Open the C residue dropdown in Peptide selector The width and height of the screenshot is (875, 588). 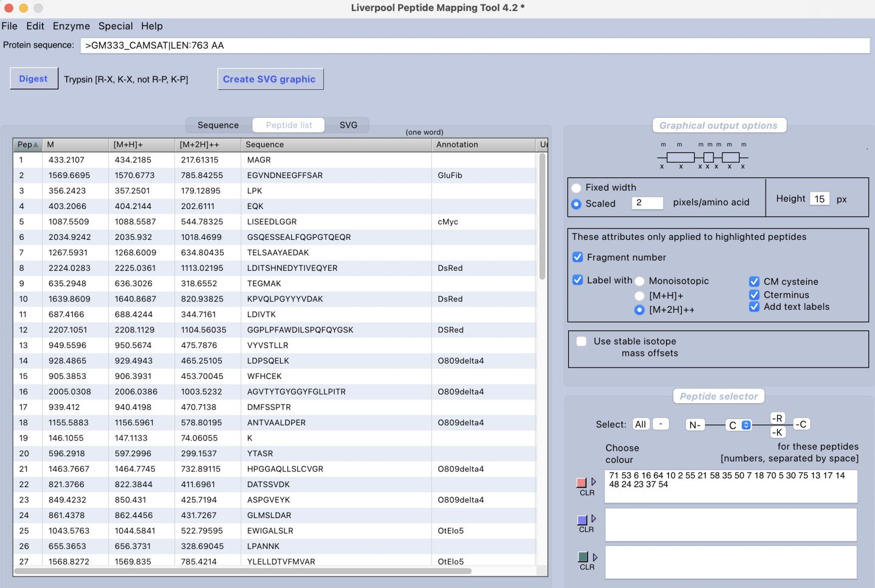(x=739, y=425)
